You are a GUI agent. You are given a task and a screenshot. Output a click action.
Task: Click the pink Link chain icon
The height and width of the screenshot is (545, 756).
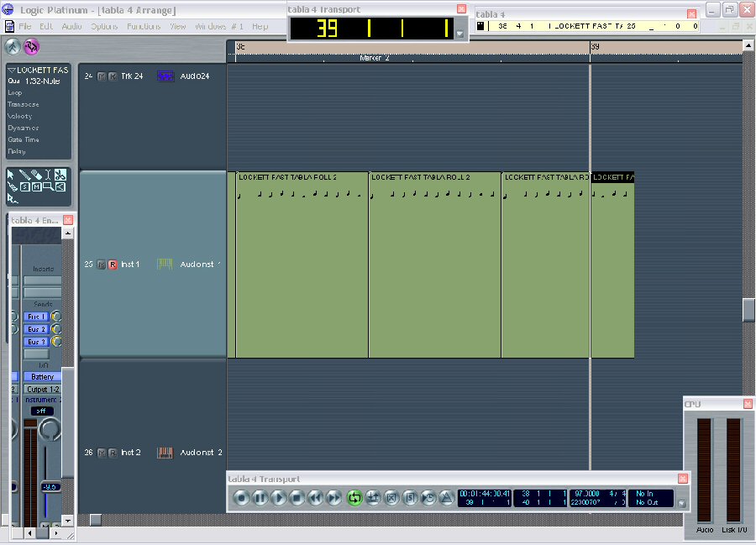point(32,46)
